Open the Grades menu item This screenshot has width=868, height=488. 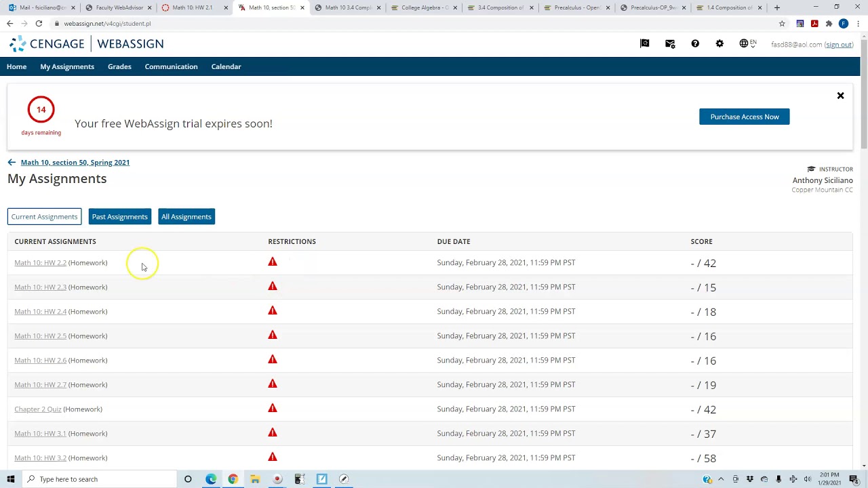(119, 66)
